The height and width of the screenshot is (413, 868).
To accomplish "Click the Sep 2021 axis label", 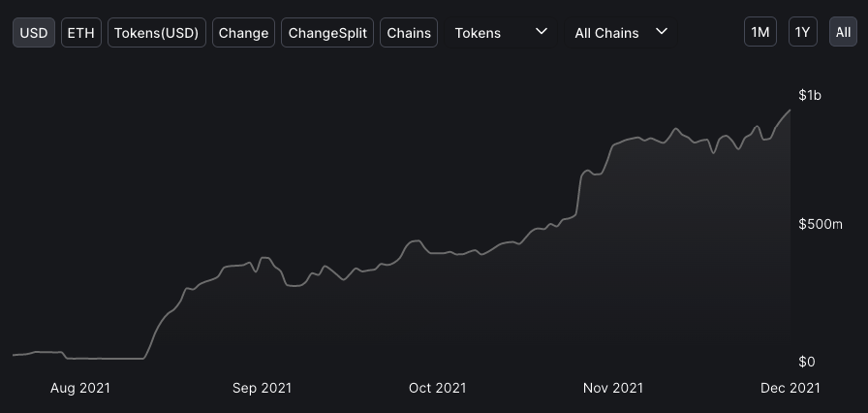I will coord(262,388).
